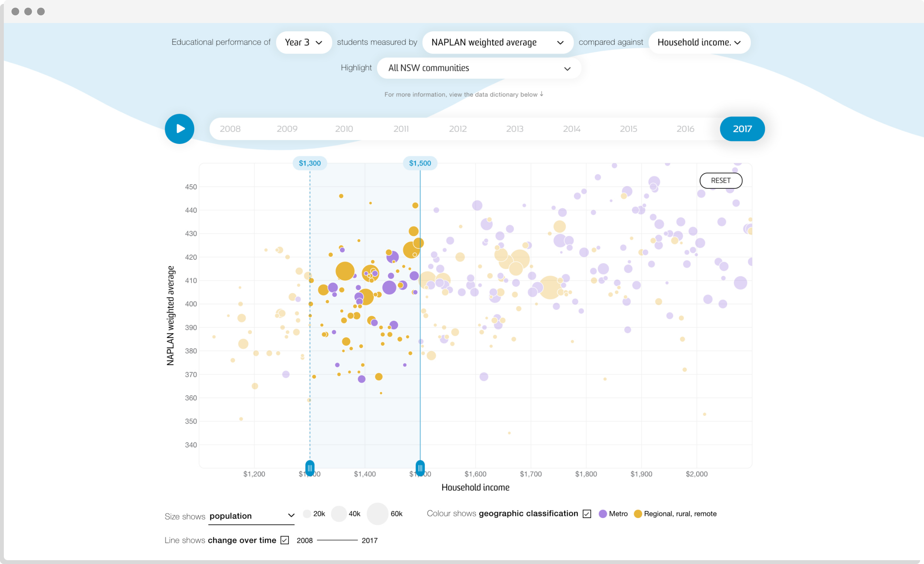The image size is (924, 564).
Task: Click the $1,300 range label
Action: tap(310, 163)
